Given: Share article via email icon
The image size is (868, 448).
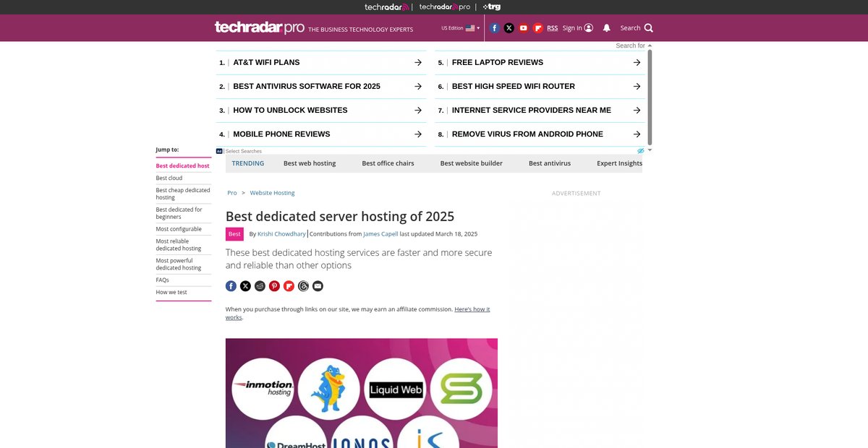Looking at the screenshot, I should [318, 286].
